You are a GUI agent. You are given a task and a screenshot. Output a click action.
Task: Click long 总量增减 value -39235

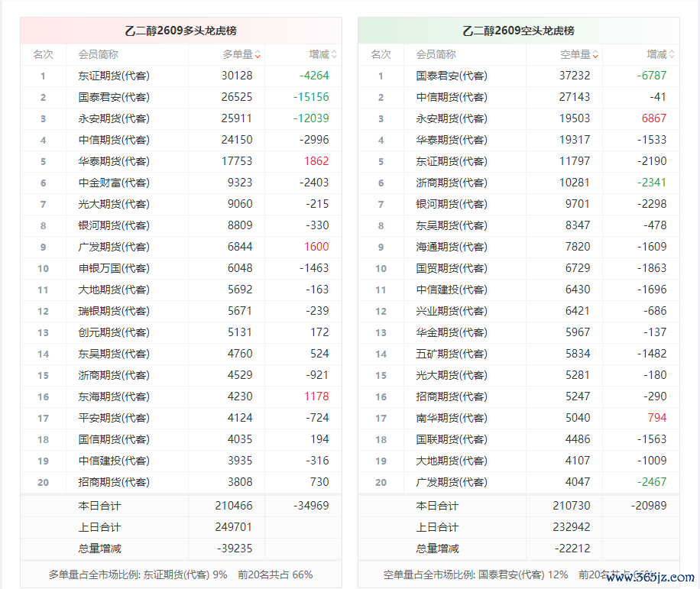235,549
